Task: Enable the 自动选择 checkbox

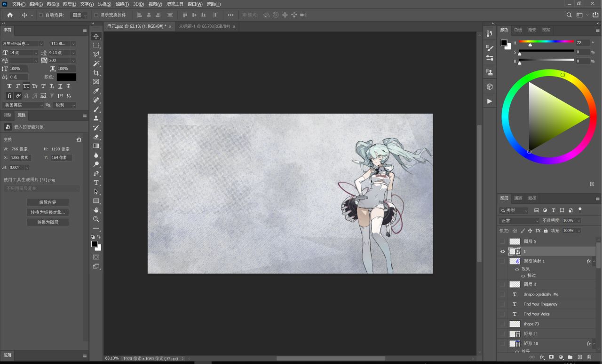Action: click(41, 15)
